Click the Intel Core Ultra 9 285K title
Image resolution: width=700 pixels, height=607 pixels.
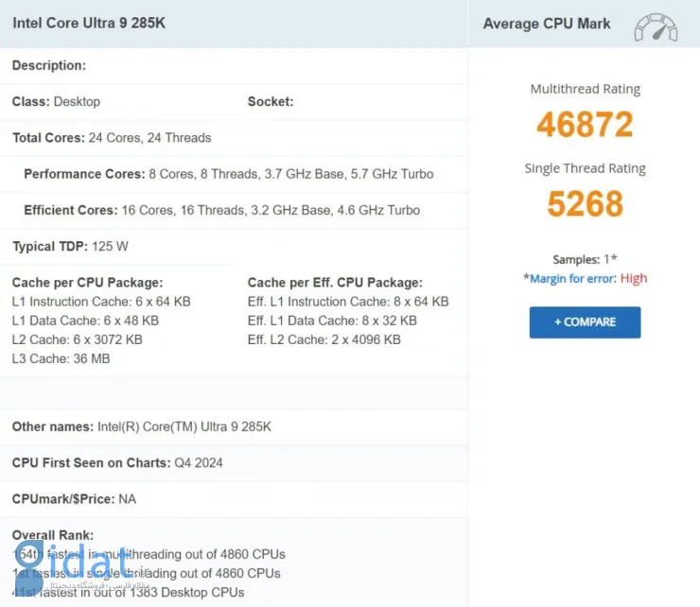click(x=89, y=23)
